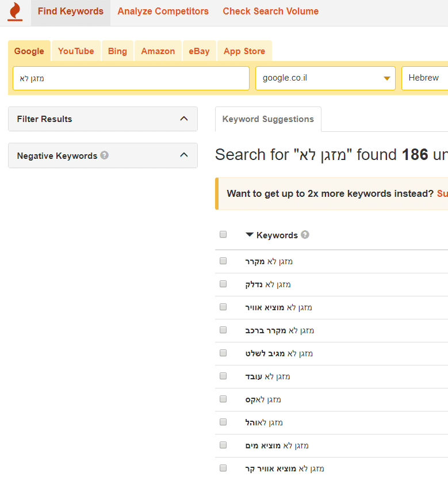Check the box for מזגן לא עובד
The height and width of the screenshot is (480, 448).
[x=223, y=376]
